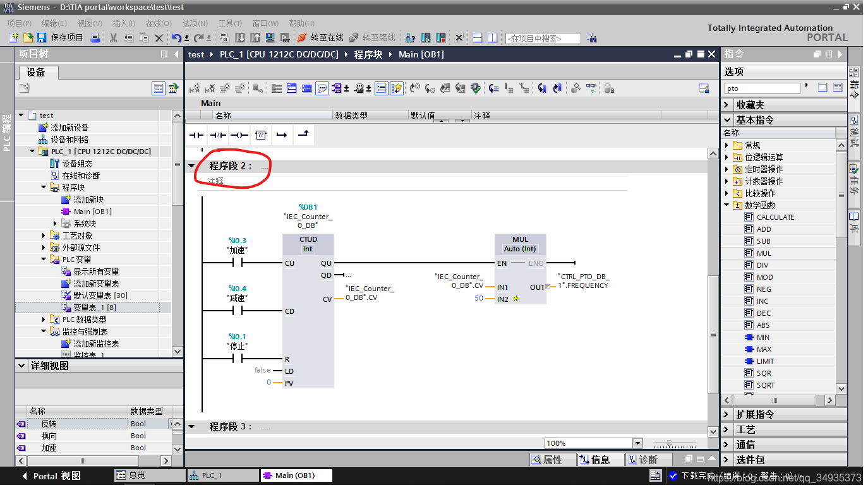Click the 加速 %I0.3 contact
The height and width of the screenshot is (490, 868).
tap(237, 263)
